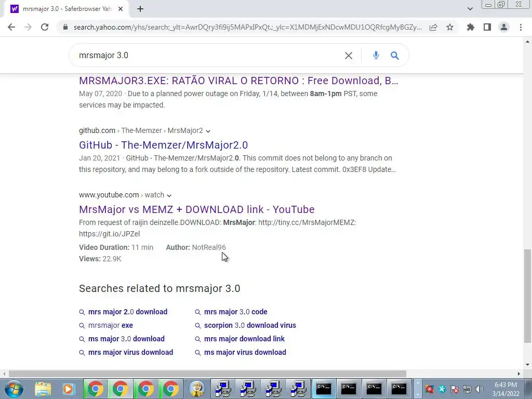Switch to the first command prompt window

pyautogui.click(x=324, y=389)
